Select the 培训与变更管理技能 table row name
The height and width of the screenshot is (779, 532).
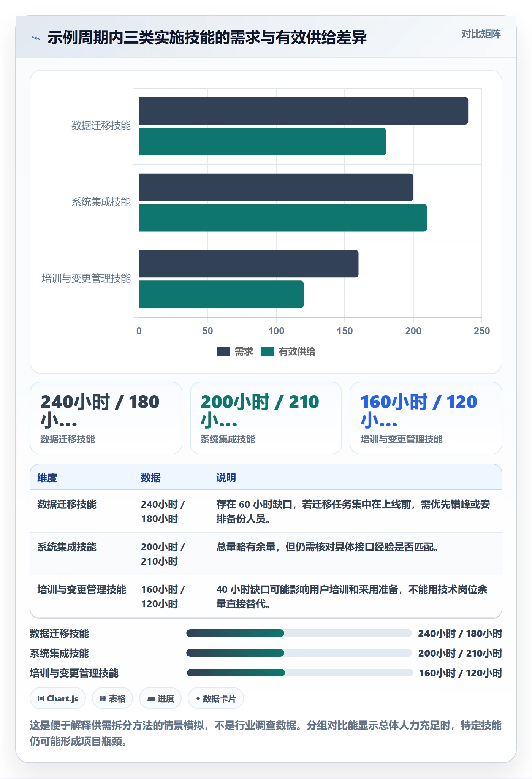click(82, 589)
